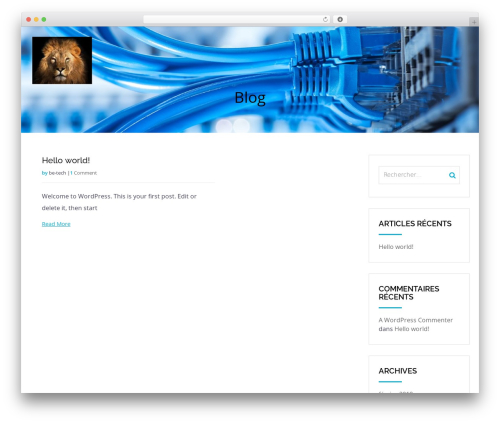Click the browser address bar
This screenshot has width=500, height=423.
237,20
